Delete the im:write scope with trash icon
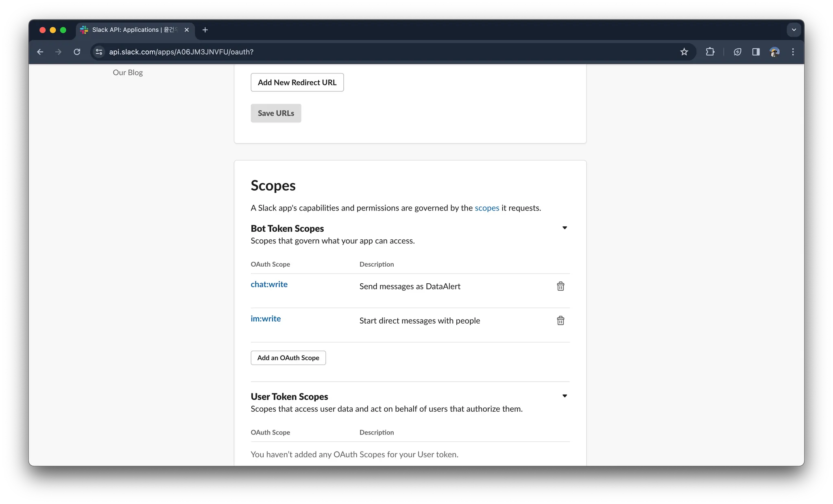 (x=560, y=321)
